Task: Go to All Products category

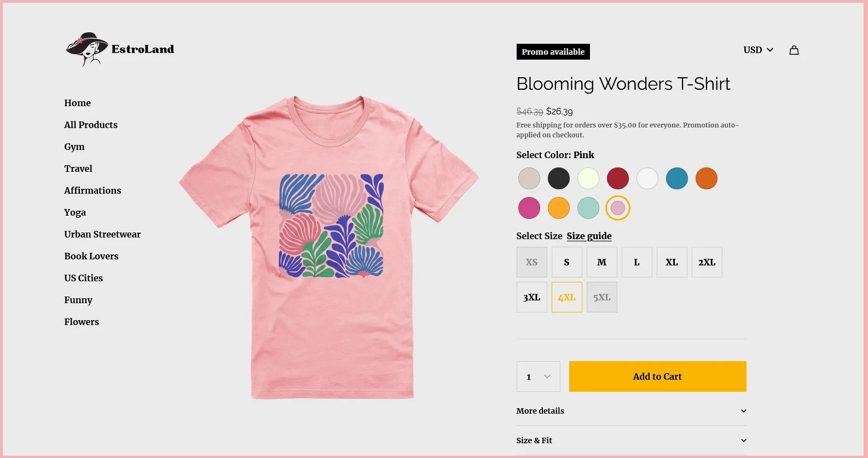Action: pyautogui.click(x=91, y=125)
